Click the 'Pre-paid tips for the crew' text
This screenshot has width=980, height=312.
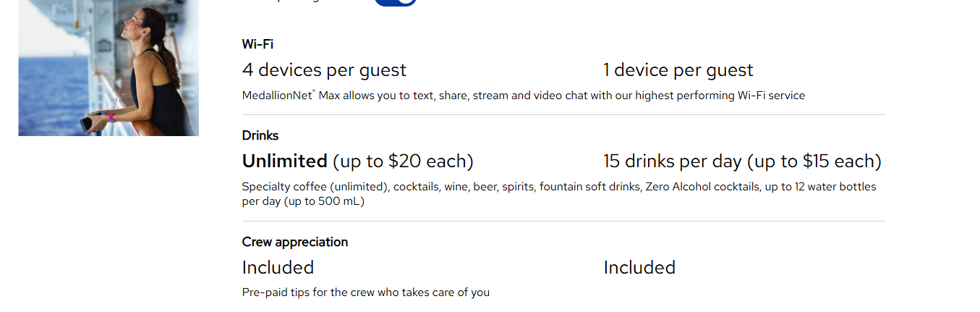[365, 292]
